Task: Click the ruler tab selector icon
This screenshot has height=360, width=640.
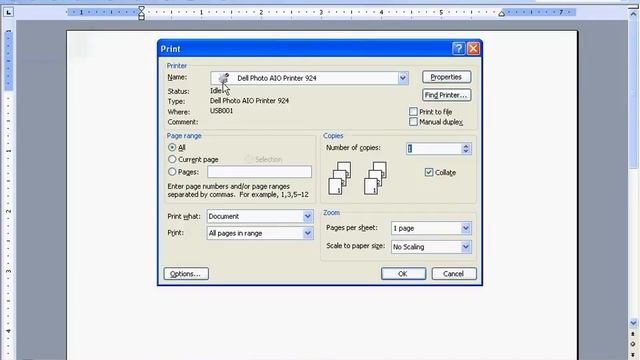Action: 8,12
